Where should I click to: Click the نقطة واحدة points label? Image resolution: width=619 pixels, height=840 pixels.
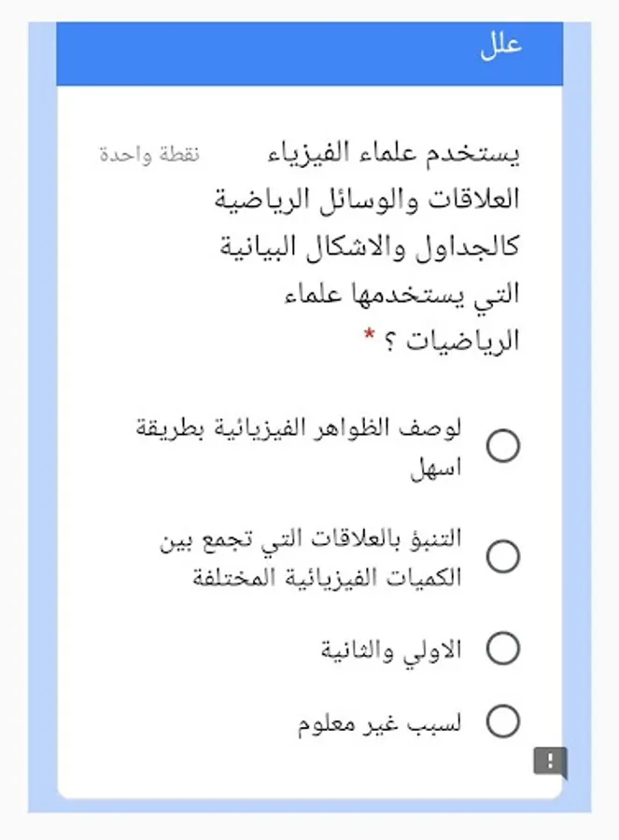(x=149, y=154)
